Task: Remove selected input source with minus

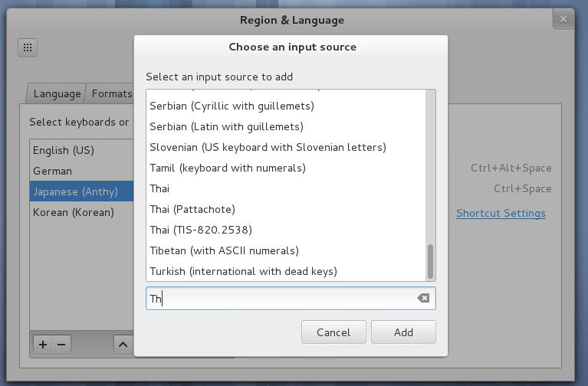Action: pyautogui.click(x=61, y=345)
